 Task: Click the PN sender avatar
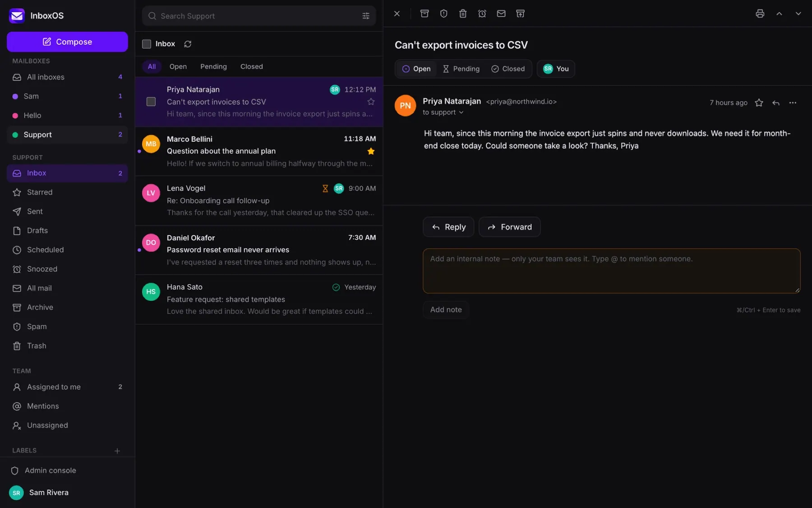(405, 106)
